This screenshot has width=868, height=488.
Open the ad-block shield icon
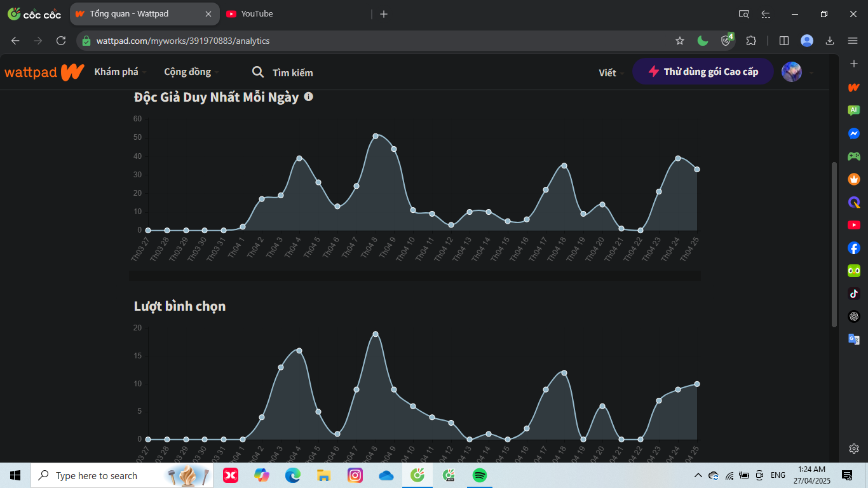pyautogui.click(x=726, y=41)
